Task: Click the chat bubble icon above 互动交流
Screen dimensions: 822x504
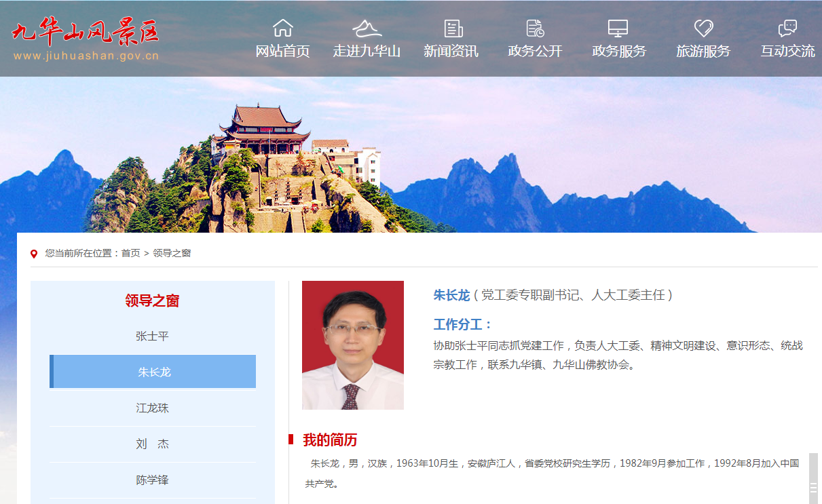Action: (787, 28)
